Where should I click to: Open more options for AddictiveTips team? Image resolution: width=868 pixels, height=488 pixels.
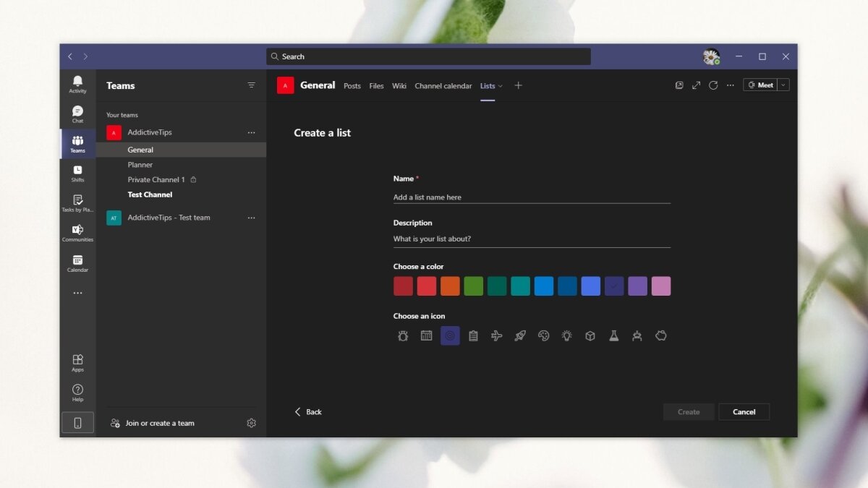pyautogui.click(x=251, y=132)
